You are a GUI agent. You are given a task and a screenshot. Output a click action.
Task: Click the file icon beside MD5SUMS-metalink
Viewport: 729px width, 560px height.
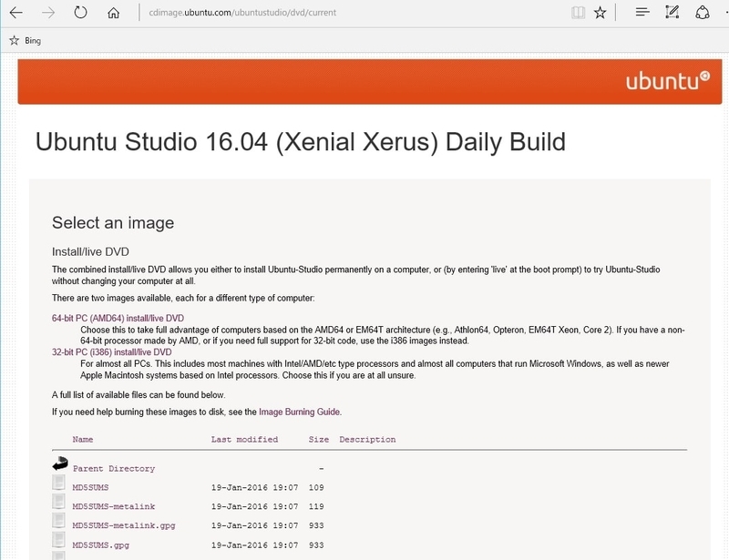pos(58,502)
